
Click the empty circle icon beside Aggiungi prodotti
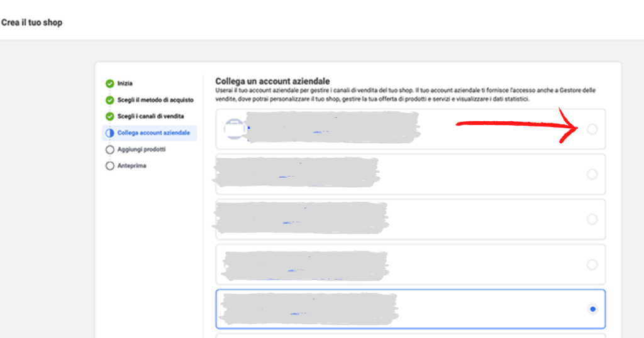point(109,150)
